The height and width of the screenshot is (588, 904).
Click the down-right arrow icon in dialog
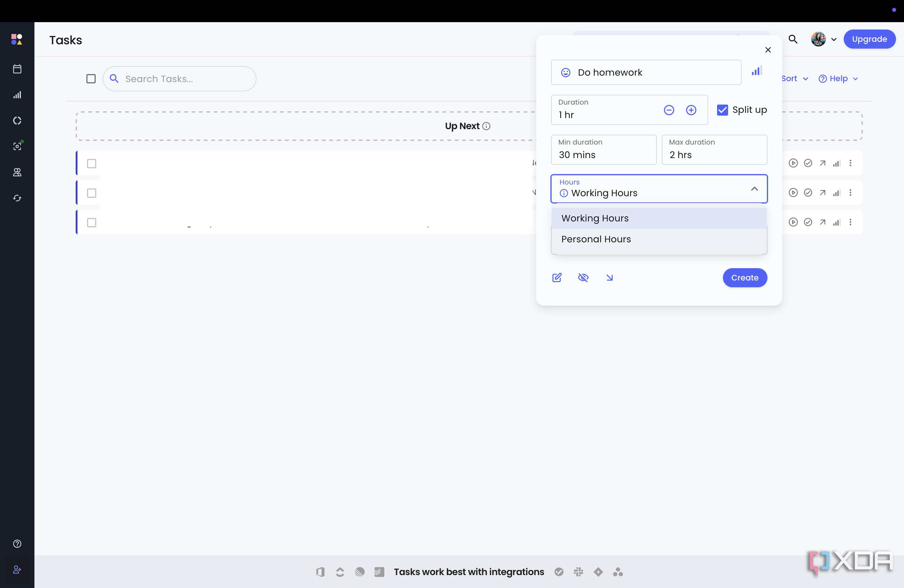tap(609, 278)
